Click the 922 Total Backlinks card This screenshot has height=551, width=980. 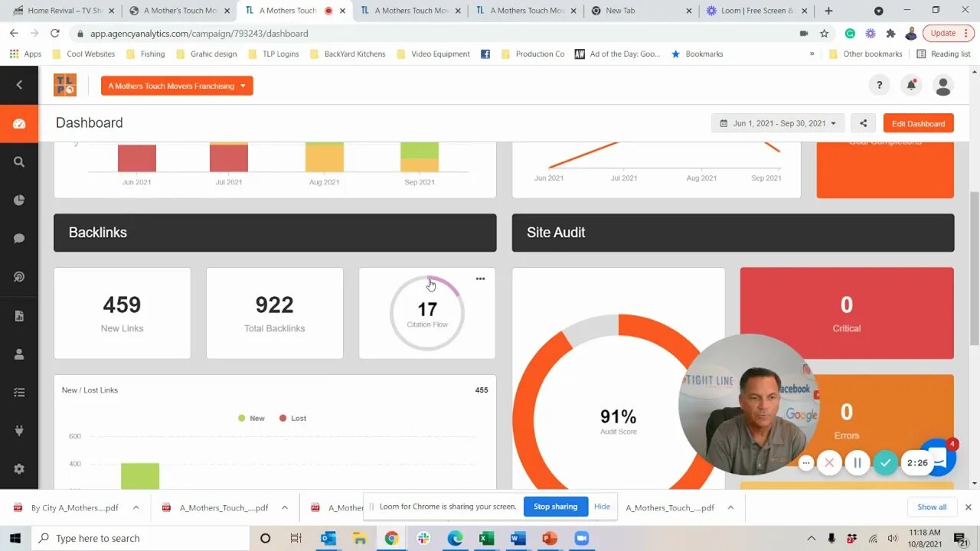click(274, 313)
